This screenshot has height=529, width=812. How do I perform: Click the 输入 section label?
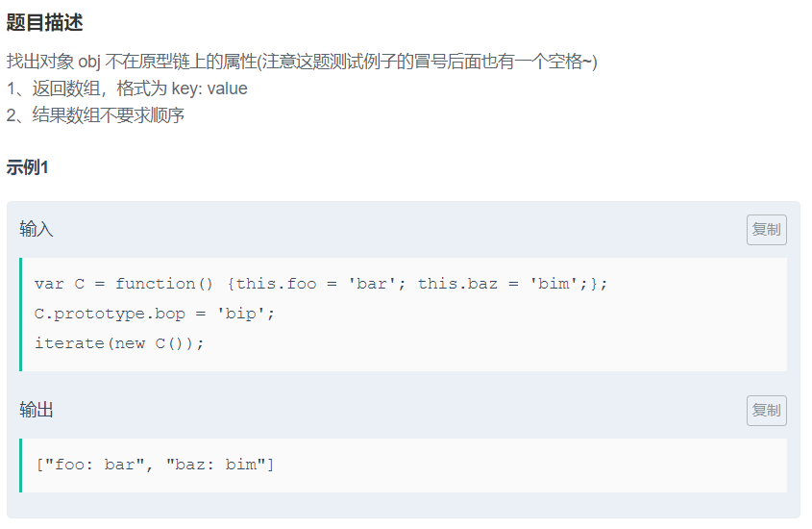click(x=37, y=229)
